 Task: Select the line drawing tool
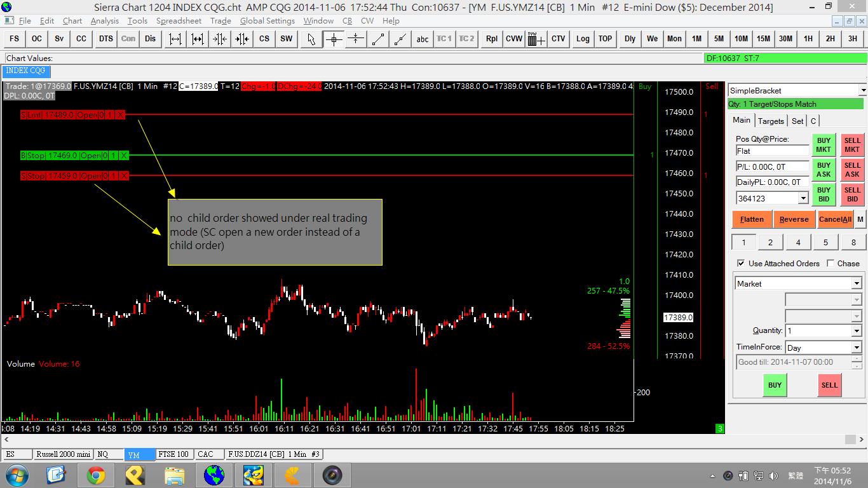pos(378,39)
